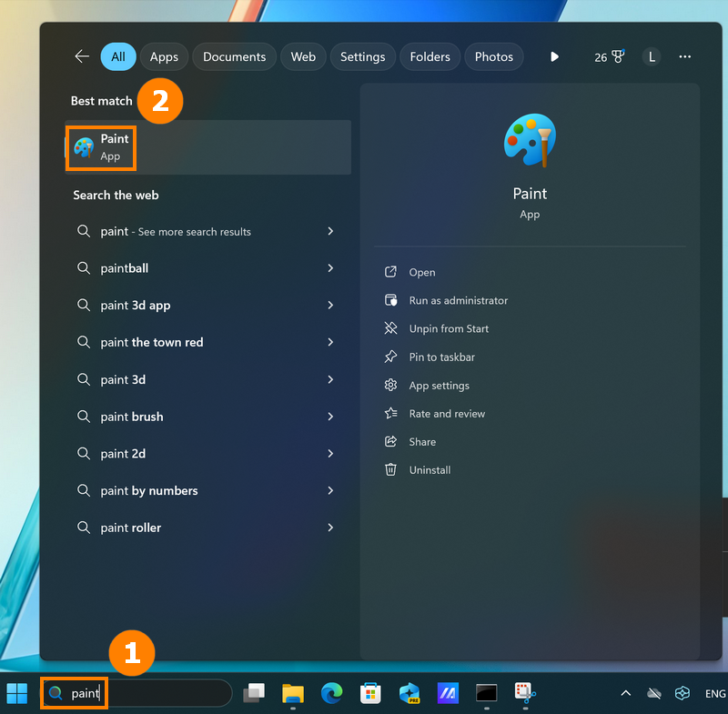
Task: Click the large Paint palette icon
Action: [x=530, y=140]
